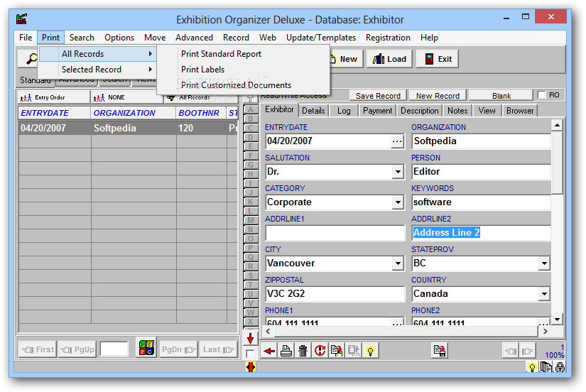Click the page number box beside PgUp
This screenshot has height=392, width=586.
(114, 349)
